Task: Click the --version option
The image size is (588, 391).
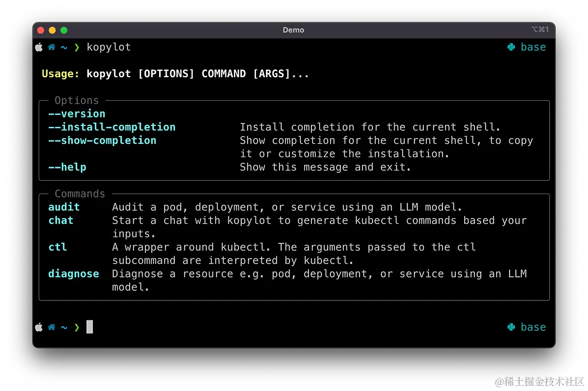Action: click(x=77, y=114)
